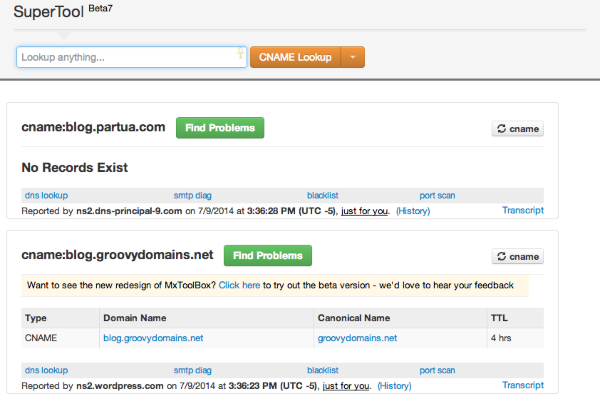The image size is (600, 404).
Task: Click the TTL column header
Action: [499, 318]
